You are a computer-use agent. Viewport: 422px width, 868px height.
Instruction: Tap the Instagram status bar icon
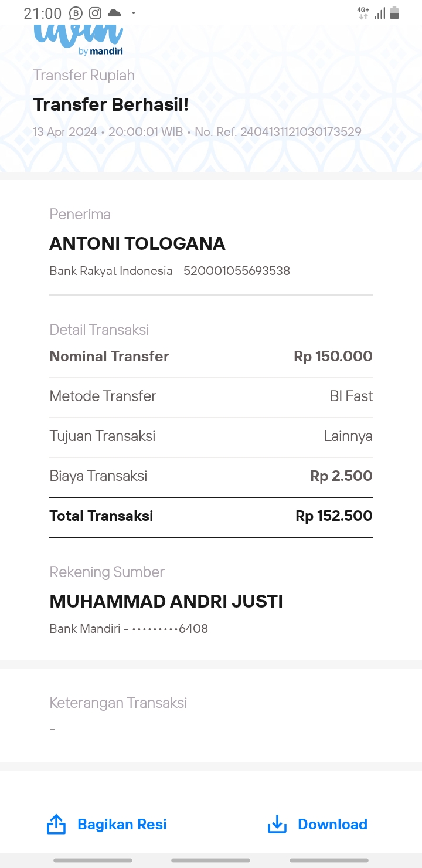point(95,13)
